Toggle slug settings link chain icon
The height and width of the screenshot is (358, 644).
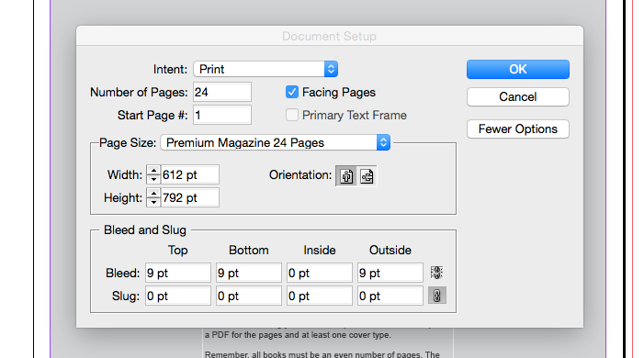[437, 296]
